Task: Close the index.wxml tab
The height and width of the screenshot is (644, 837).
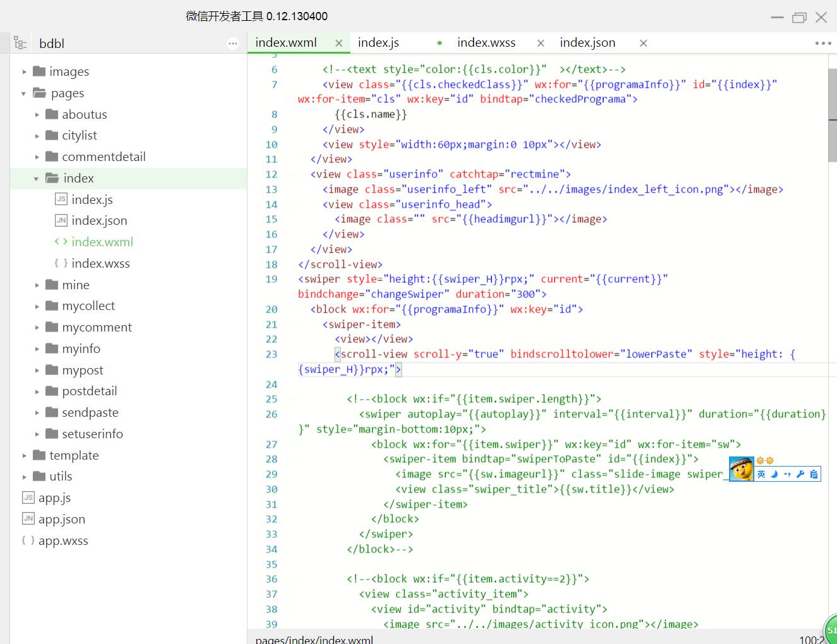Action: 339,44
